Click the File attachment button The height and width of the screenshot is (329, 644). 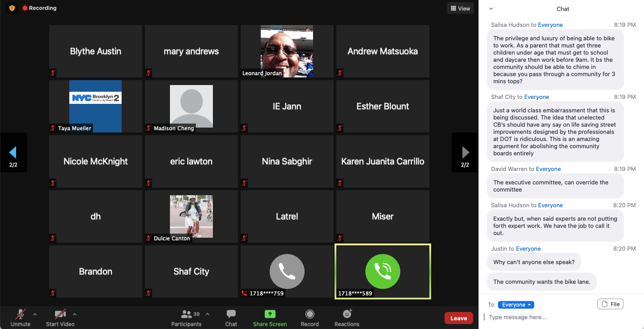point(610,304)
